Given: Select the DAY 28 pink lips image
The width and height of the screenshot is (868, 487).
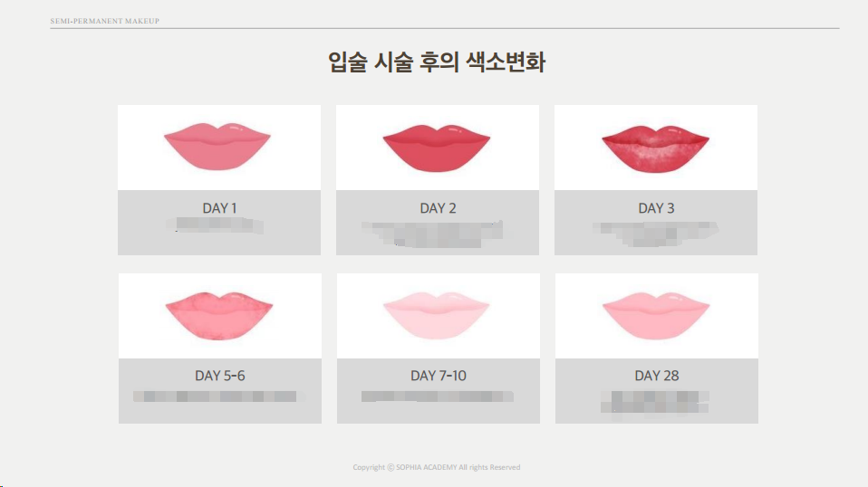Looking at the screenshot, I should pyautogui.click(x=656, y=316).
